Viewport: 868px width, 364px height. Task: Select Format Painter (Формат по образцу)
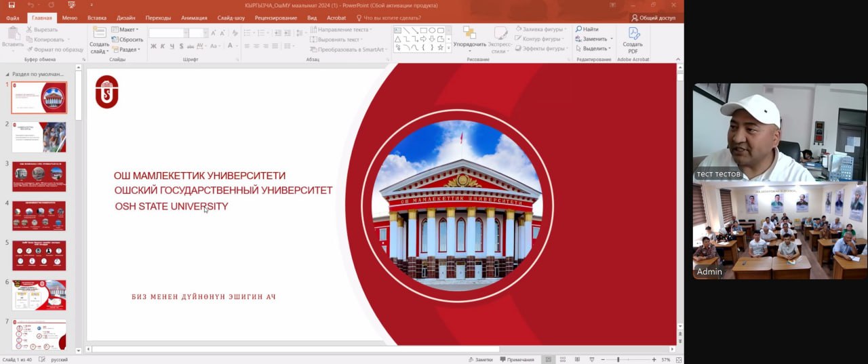(x=54, y=49)
